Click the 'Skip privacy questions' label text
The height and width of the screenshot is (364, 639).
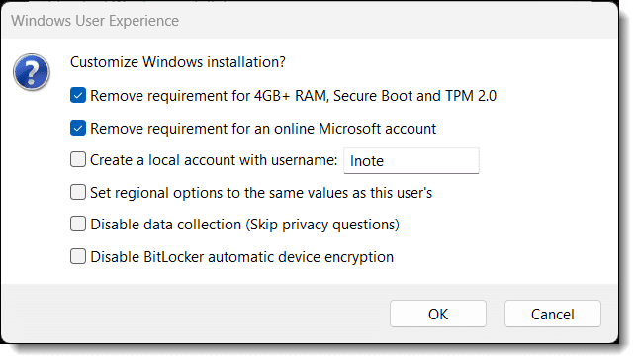322,225
